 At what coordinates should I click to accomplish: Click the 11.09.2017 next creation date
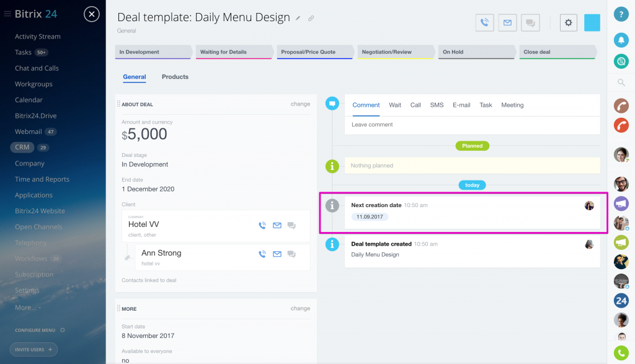click(x=370, y=217)
